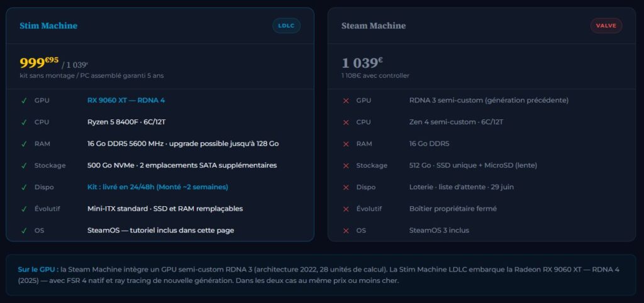
Task: Click SteamOS 3 inclus value
Action: (439, 230)
